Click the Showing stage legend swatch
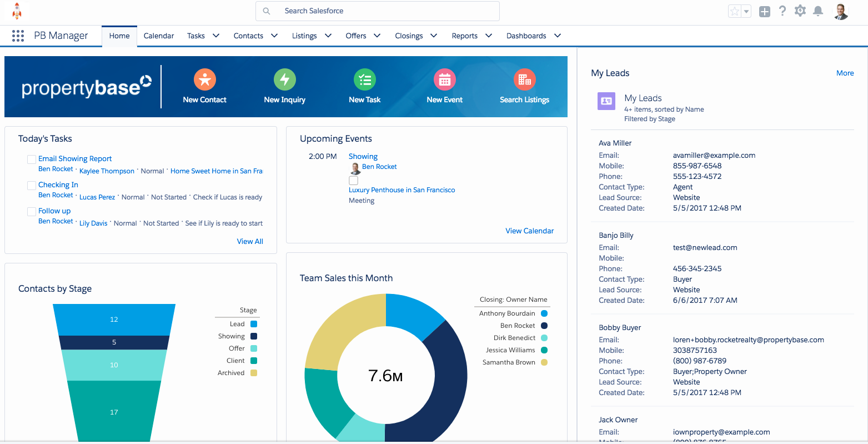 coord(254,336)
